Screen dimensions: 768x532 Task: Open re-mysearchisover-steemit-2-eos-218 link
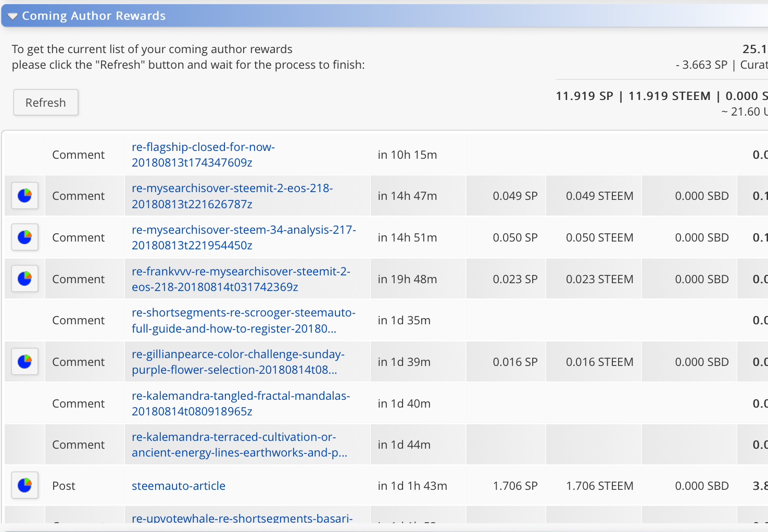(232, 196)
